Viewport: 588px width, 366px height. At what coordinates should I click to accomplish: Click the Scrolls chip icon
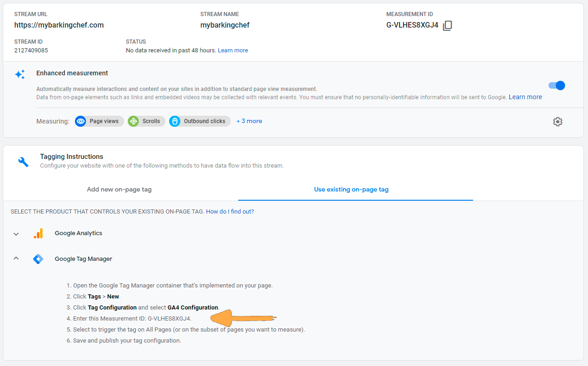point(134,121)
